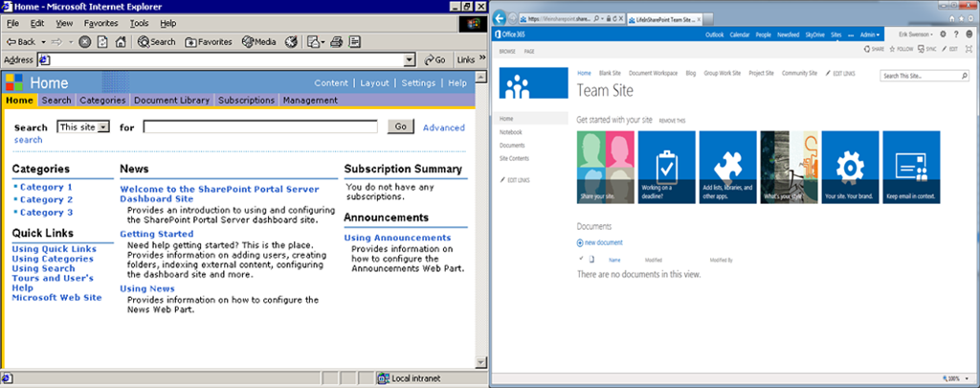Open the What's your style tile
The height and width of the screenshot is (388, 980).
tap(790, 167)
